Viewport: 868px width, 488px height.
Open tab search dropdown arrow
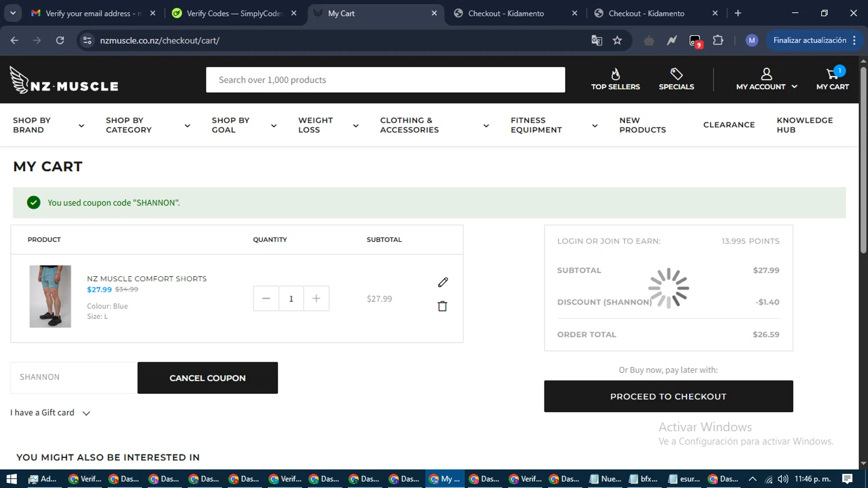click(13, 13)
